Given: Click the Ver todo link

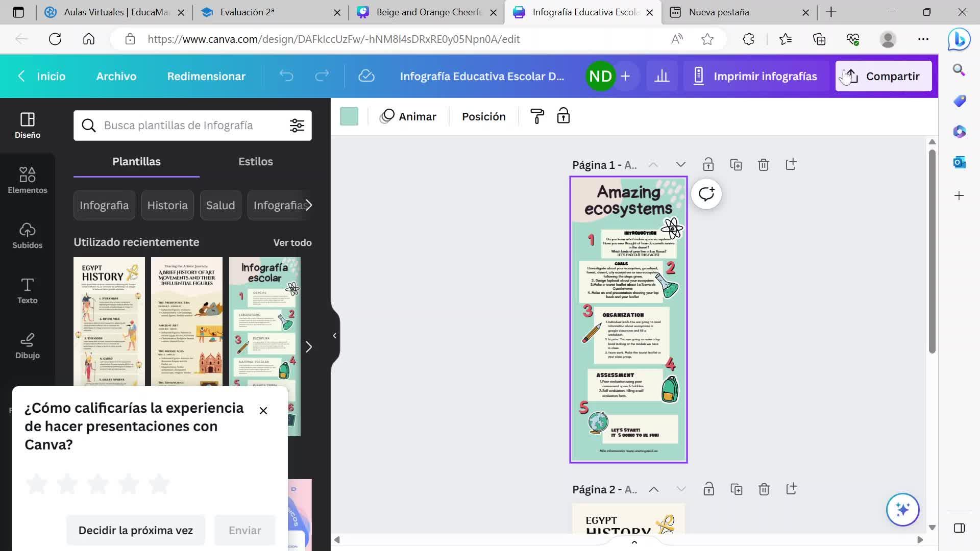Looking at the screenshot, I should point(292,242).
